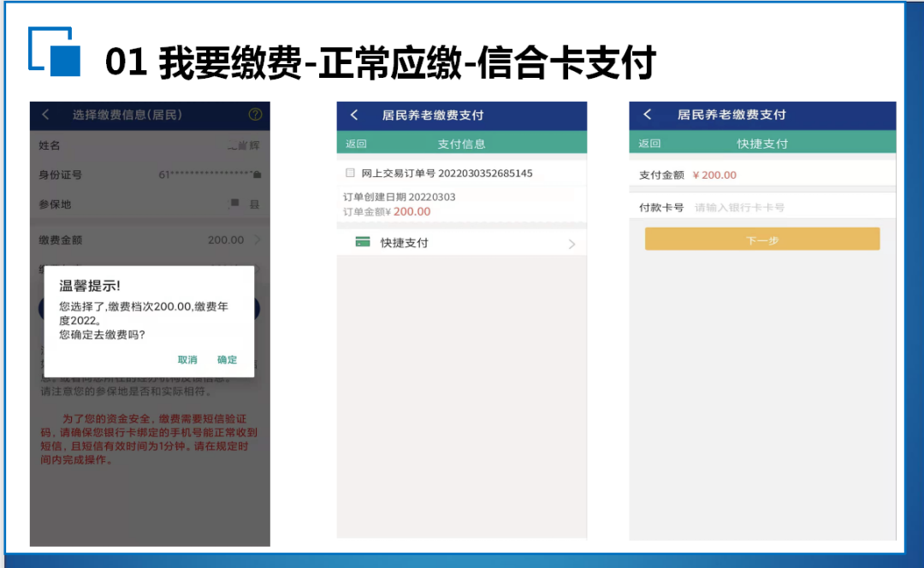924x568 pixels.
Task: Open the help question mark icon
Action: pyautogui.click(x=255, y=115)
